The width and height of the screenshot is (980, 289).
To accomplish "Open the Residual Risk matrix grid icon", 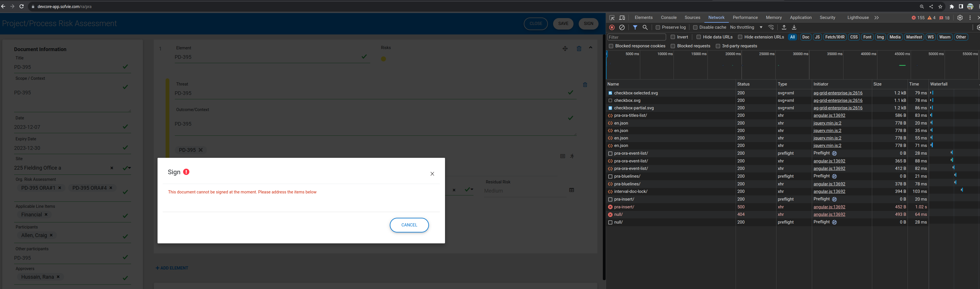I will pos(571,190).
